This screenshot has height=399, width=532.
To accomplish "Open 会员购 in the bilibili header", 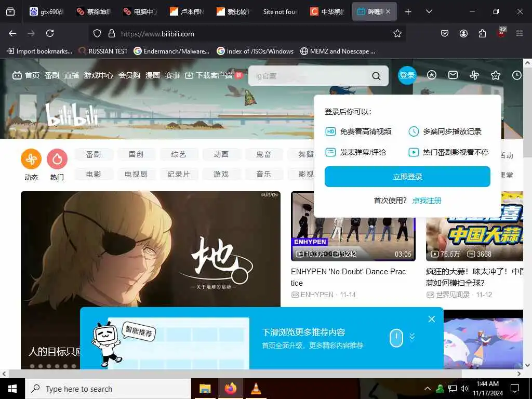I will coord(129,75).
